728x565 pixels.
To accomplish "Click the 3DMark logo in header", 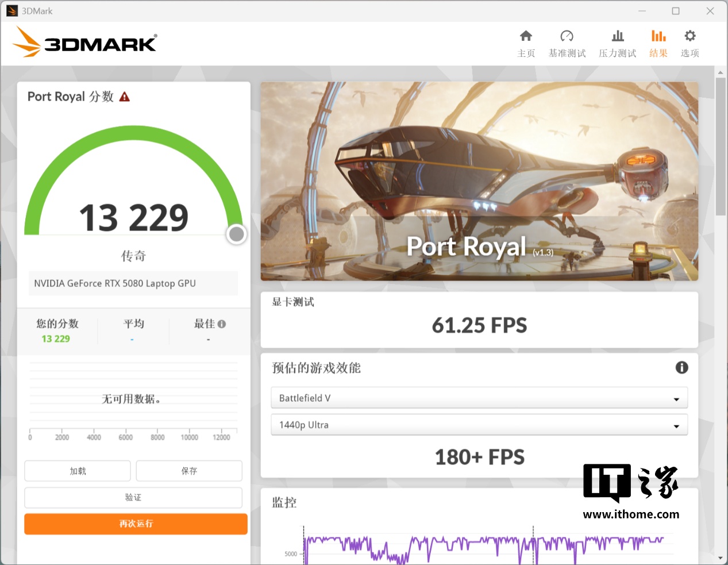I will 84,43.
